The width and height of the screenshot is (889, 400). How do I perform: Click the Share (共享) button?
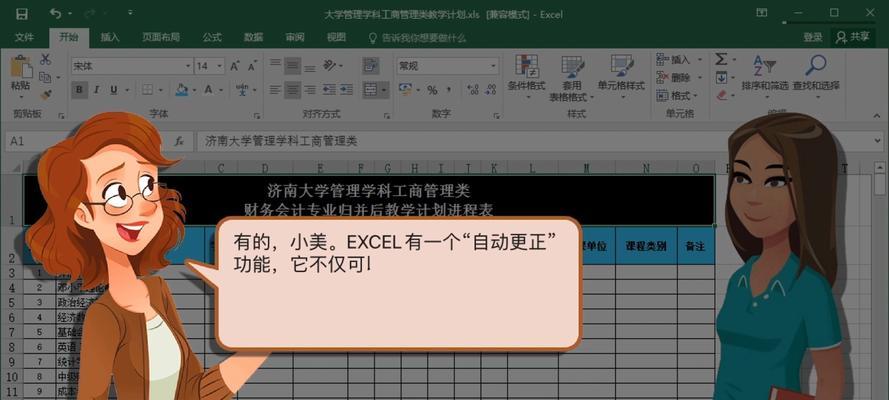853,37
